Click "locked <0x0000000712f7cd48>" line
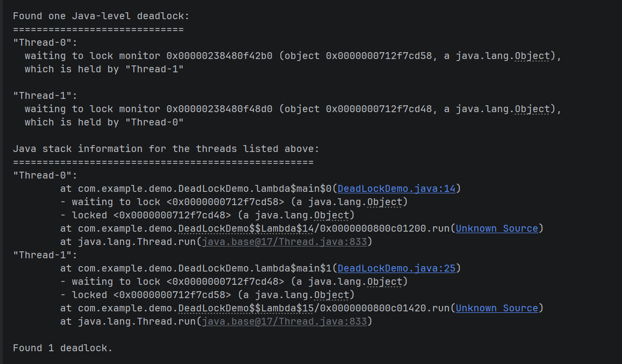622x364 pixels. (207, 215)
